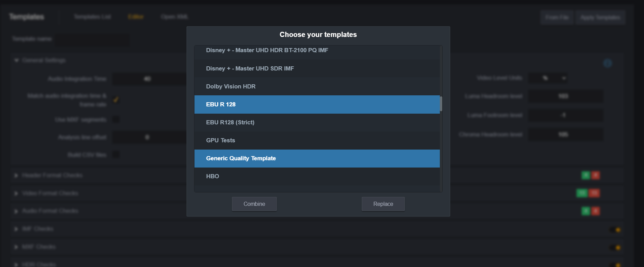Choose the HBO template
644x267 pixels.
point(317,176)
